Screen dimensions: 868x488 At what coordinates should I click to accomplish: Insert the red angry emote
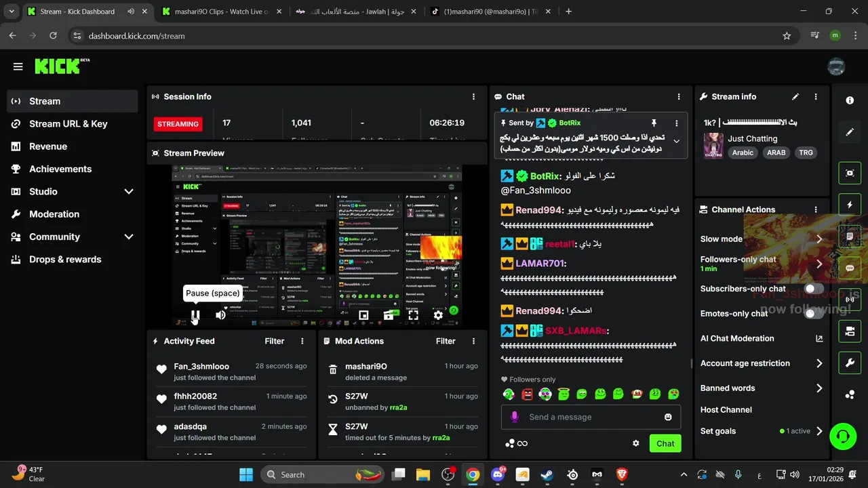coord(527,394)
